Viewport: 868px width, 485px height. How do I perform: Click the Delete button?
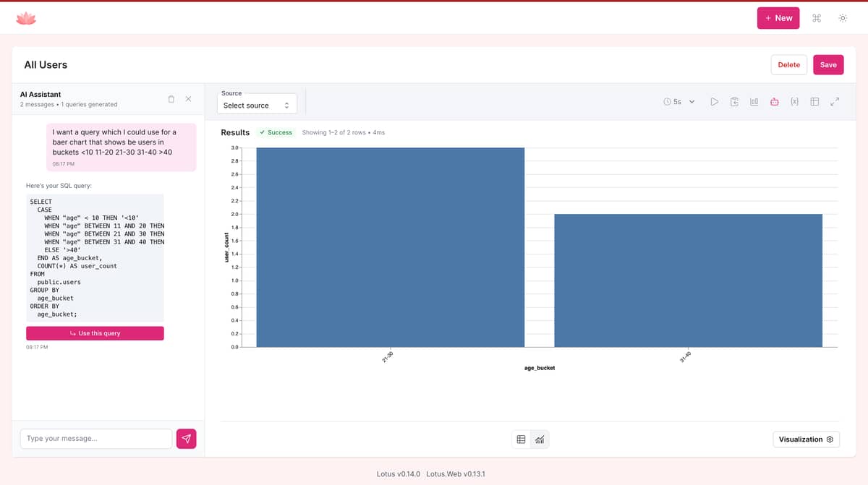tap(788, 64)
